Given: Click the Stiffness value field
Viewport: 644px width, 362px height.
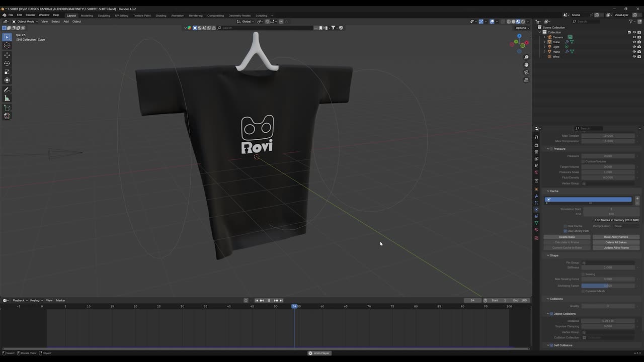Looking at the screenshot, I should (x=608, y=267).
